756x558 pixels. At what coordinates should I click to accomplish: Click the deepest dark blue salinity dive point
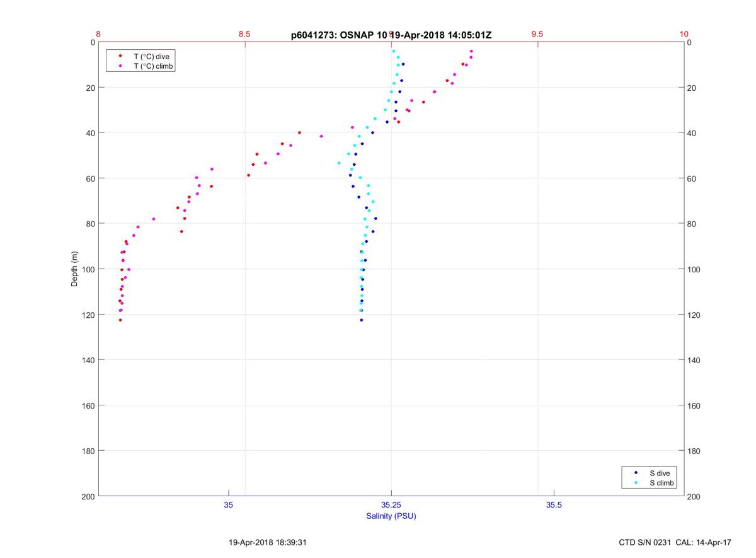362,320
